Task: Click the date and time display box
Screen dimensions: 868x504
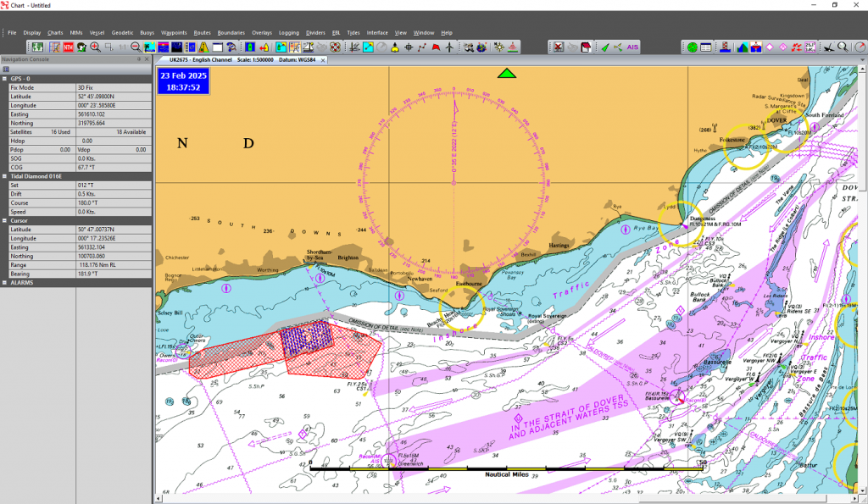Action: (x=184, y=81)
